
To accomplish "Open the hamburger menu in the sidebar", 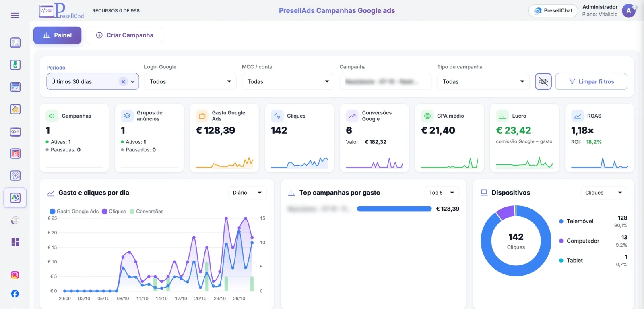I will [x=15, y=15].
